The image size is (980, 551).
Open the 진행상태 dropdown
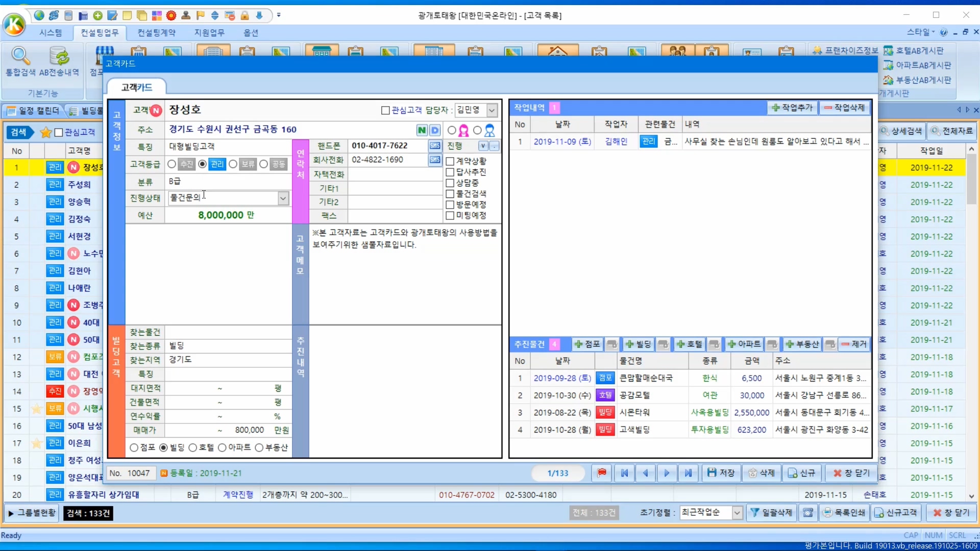point(283,198)
